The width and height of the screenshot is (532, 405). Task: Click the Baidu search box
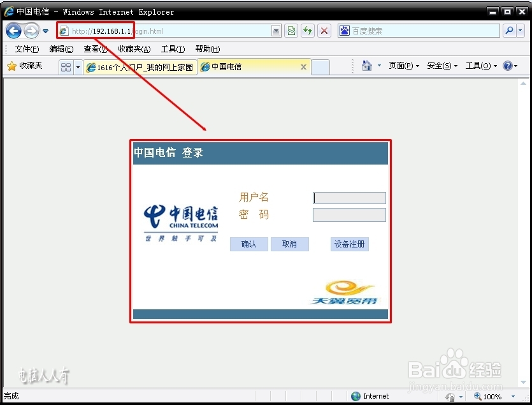(x=419, y=31)
